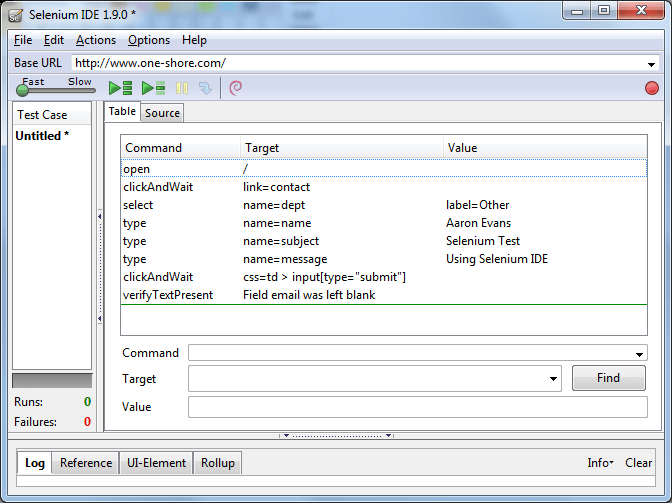Click the Find button
The image size is (672, 503).
pos(608,378)
